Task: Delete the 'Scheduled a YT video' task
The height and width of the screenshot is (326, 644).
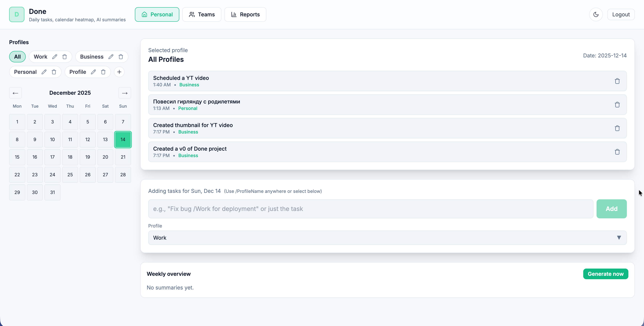Action: click(x=618, y=81)
